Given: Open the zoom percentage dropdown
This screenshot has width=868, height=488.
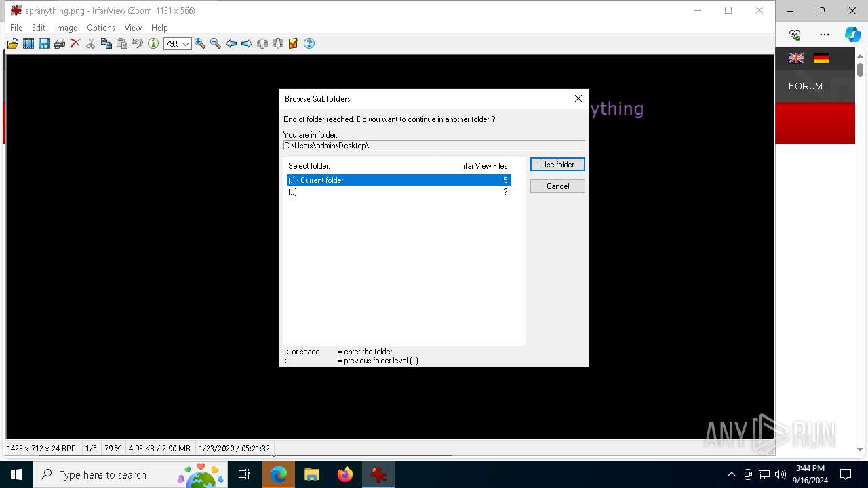Looking at the screenshot, I should [185, 44].
